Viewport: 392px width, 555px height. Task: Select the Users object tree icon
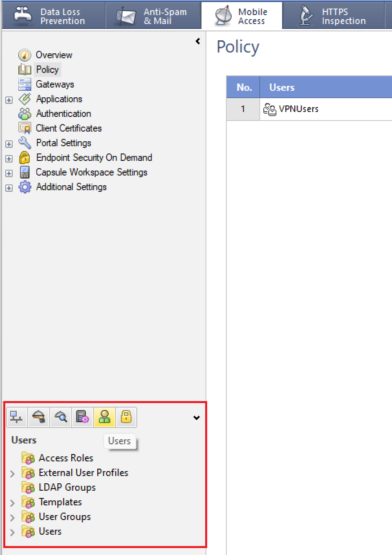pyautogui.click(x=105, y=417)
